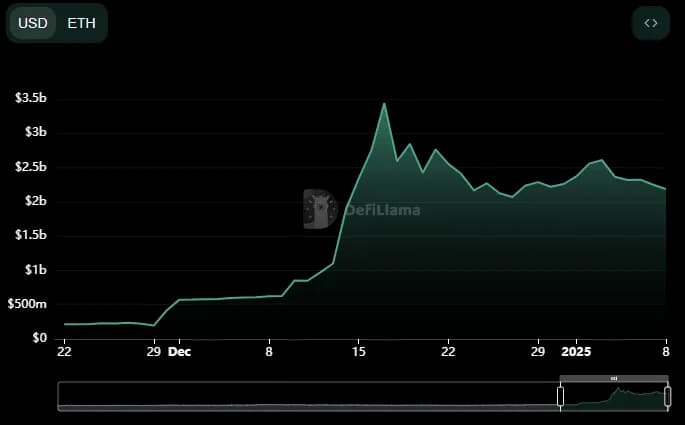The height and width of the screenshot is (425, 685).
Task: Click the $0 baseline axis label
Action: (38, 338)
